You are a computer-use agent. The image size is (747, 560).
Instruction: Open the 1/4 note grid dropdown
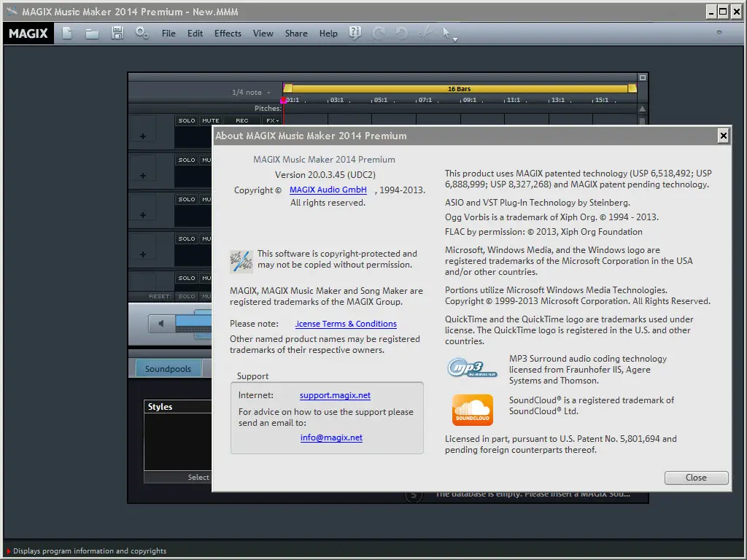[x=251, y=93]
